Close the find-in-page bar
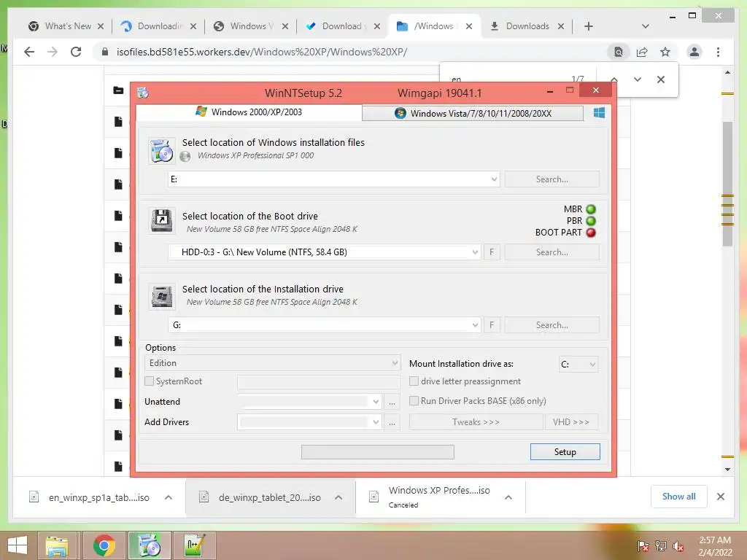The image size is (747, 560). click(x=661, y=79)
